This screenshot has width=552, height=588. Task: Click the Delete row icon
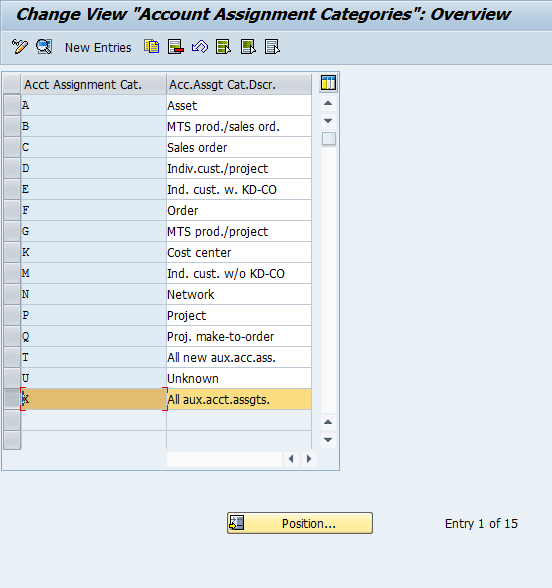click(176, 47)
